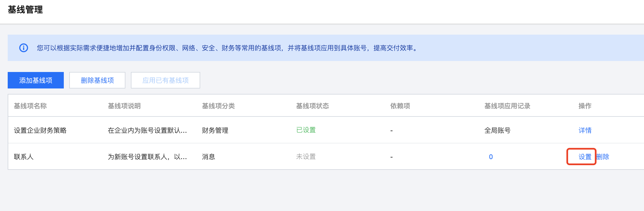
Task: Click the 基线项名称 column header
Action: (30, 106)
